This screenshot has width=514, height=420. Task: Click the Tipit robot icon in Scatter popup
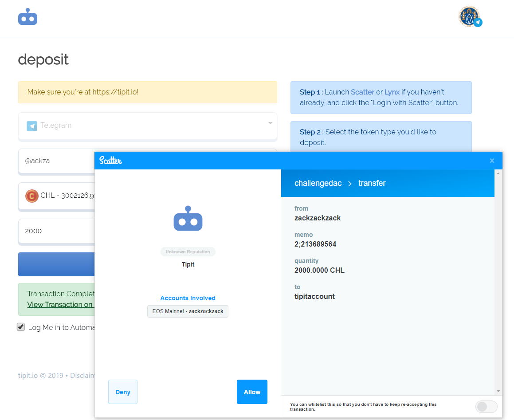pyautogui.click(x=188, y=219)
